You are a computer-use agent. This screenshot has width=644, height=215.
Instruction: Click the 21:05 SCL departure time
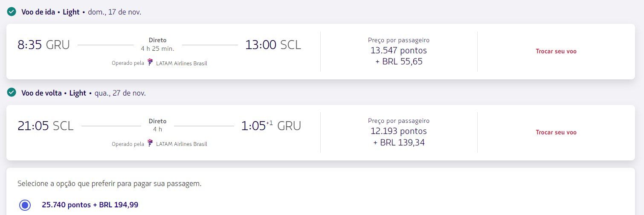click(46, 126)
